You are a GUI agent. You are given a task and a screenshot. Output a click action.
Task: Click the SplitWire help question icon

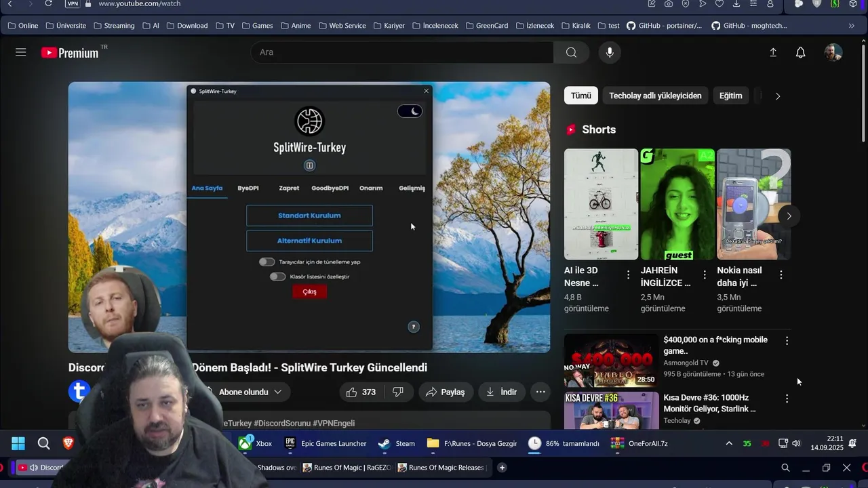413,327
